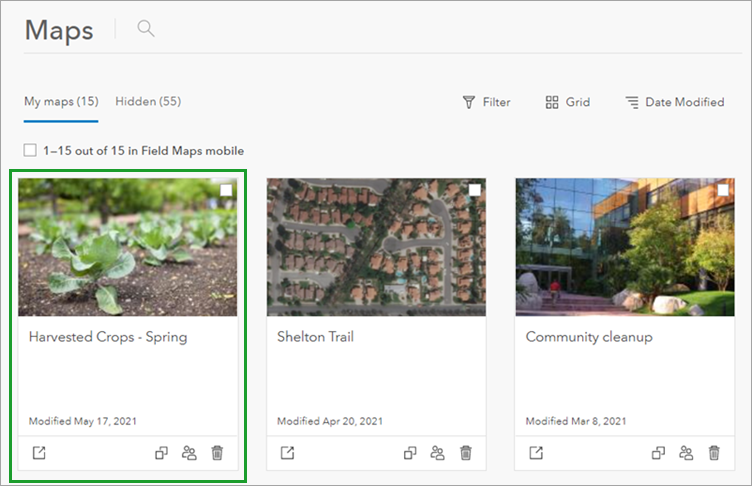Duplicate the Community cleanup map
The width and height of the screenshot is (752, 486).
pos(658,452)
